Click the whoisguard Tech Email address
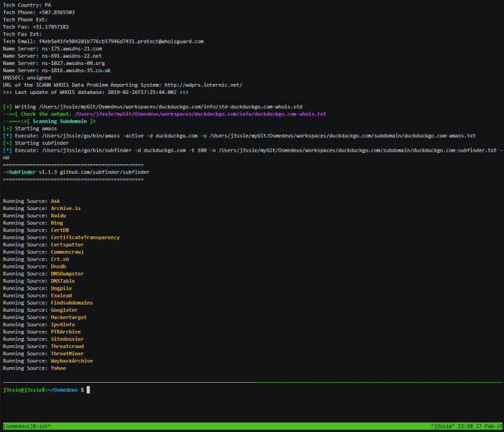The height and width of the screenshot is (432, 504). 121,41
